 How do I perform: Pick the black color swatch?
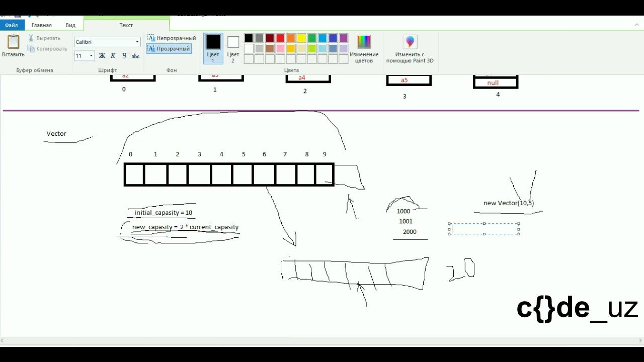click(x=249, y=38)
